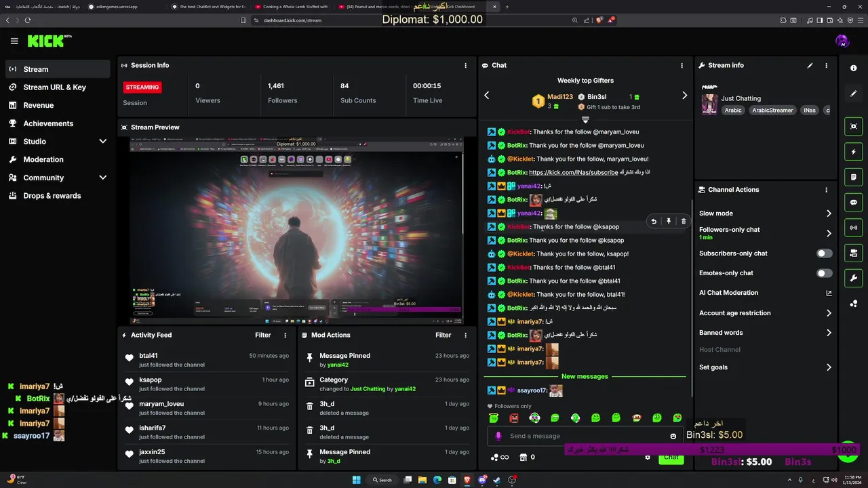Open Activity Feed three-dot menu

[285, 335]
